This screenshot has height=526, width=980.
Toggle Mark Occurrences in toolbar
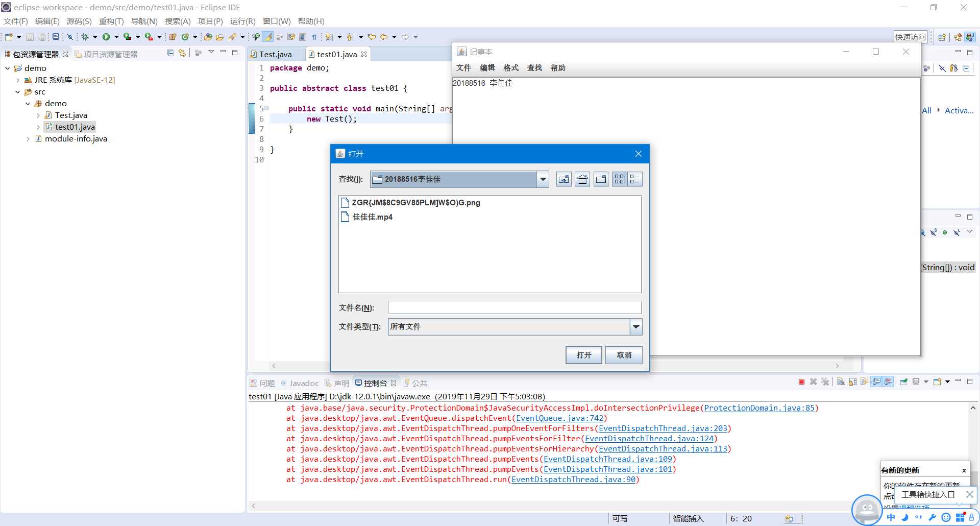[x=268, y=37]
